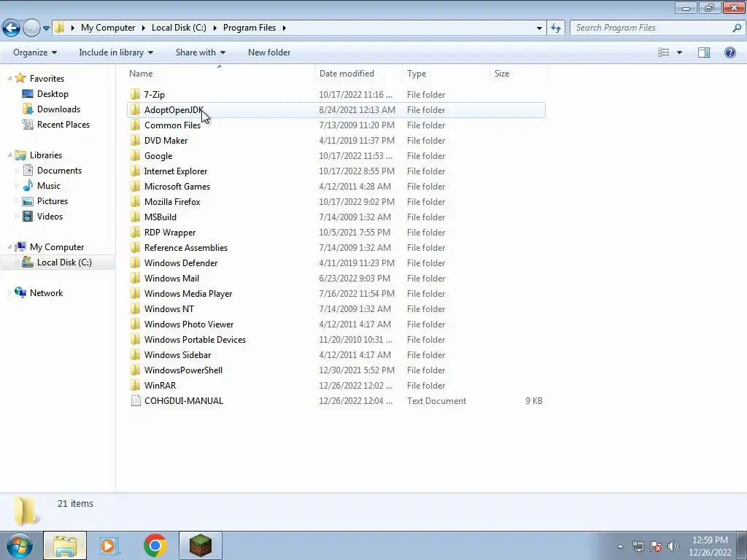Screen dimensions: 747x560
Task: Refresh the Program Files folder view
Action: (555, 28)
